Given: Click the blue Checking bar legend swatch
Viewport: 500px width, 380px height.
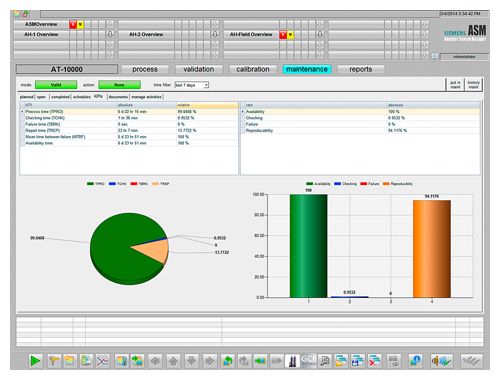Looking at the screenshot, I should click(x=337, y=184).
